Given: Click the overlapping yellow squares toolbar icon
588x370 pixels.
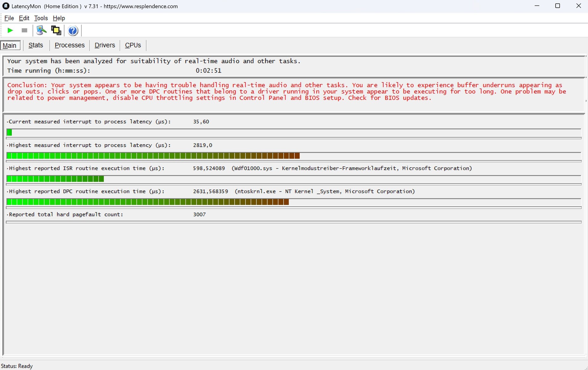Looking at the screenshot, I should pos(56,31).
